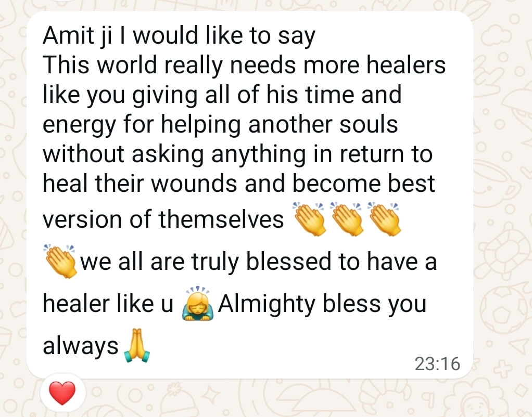The image size is (532, 417).
Task: Click the middle clapping emoji after 'themselves'
Action: (347, 219)
